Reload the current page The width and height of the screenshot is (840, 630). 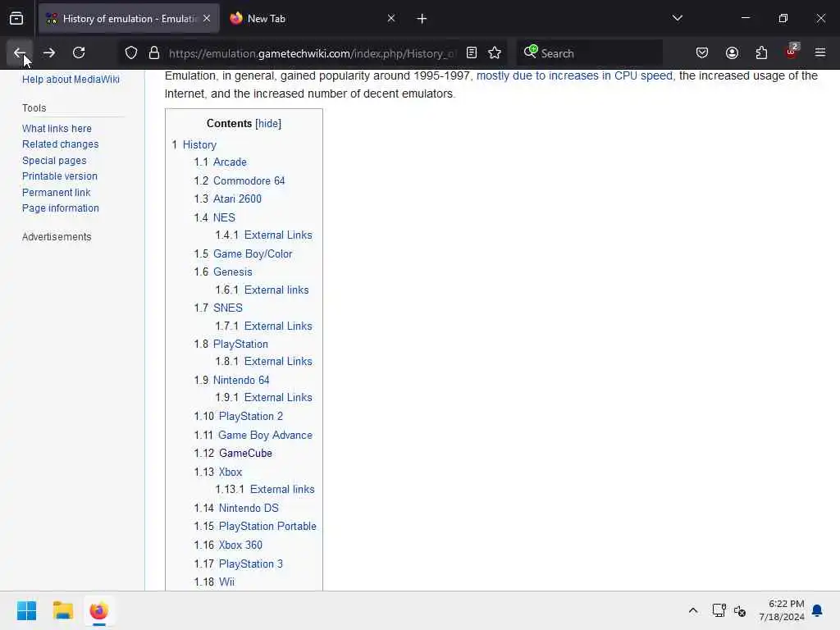pos(79,52)
